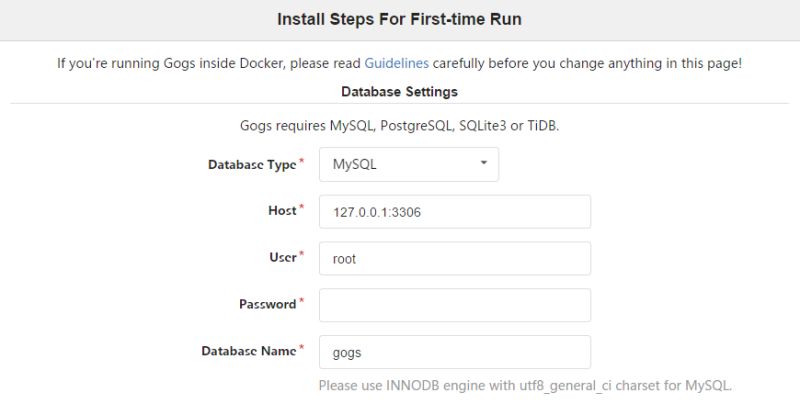Image resolution: width=800 pixels, height=415 pixels.
Task: Click the Gogs requires MySQL notice text
Action: (399, 127)
